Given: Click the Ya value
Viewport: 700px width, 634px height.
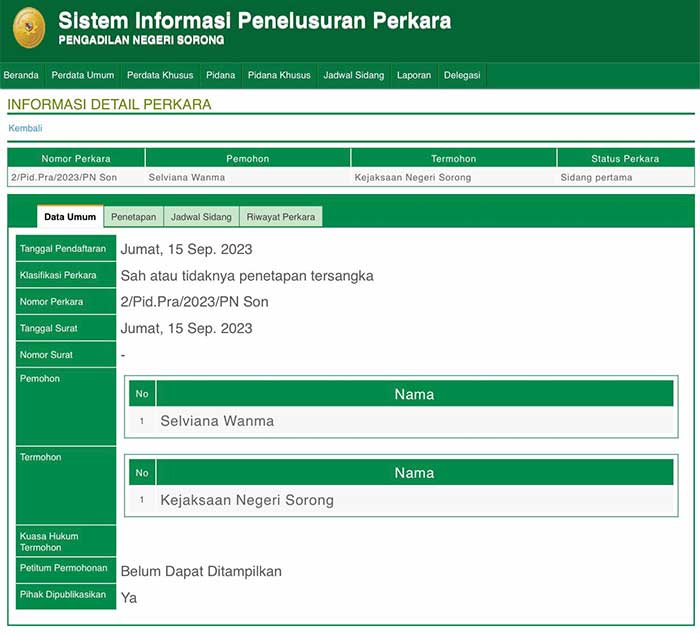Looking at the screenshot, I should [x=129, y=597].
